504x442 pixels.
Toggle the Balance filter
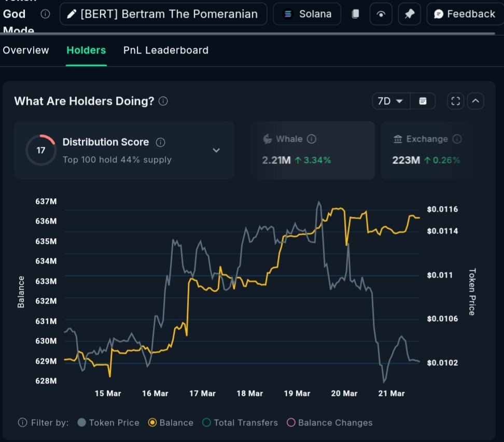[171, 422]
